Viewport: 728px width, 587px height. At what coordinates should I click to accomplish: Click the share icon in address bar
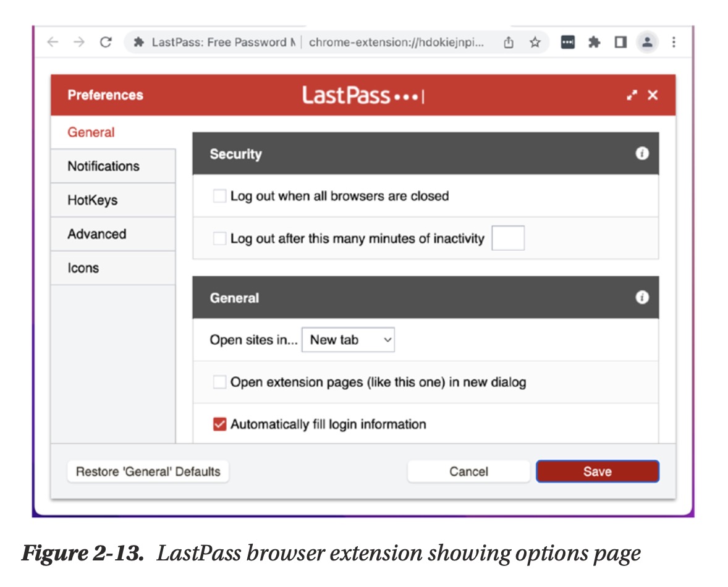click(x=508, y=42)
